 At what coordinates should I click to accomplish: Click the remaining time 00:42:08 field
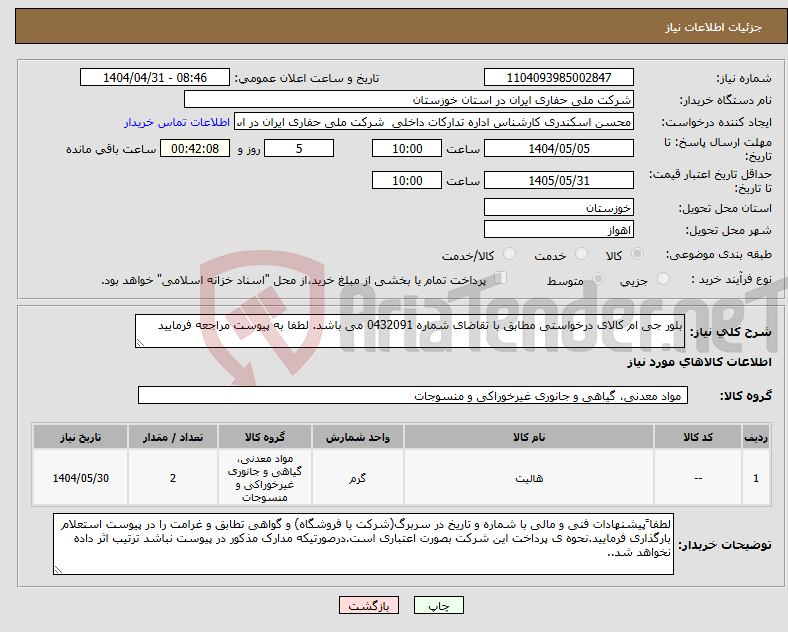tap(195, 149)
